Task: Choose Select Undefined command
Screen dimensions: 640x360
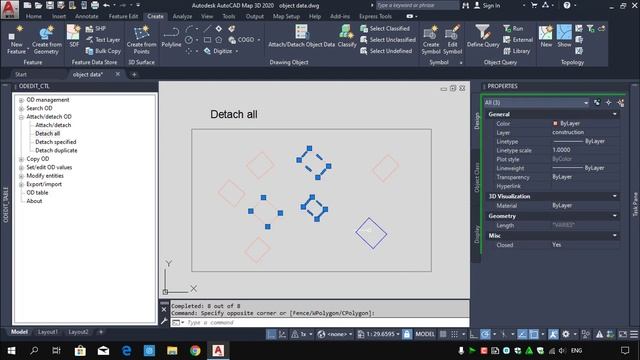Action: tap(386, 51)
